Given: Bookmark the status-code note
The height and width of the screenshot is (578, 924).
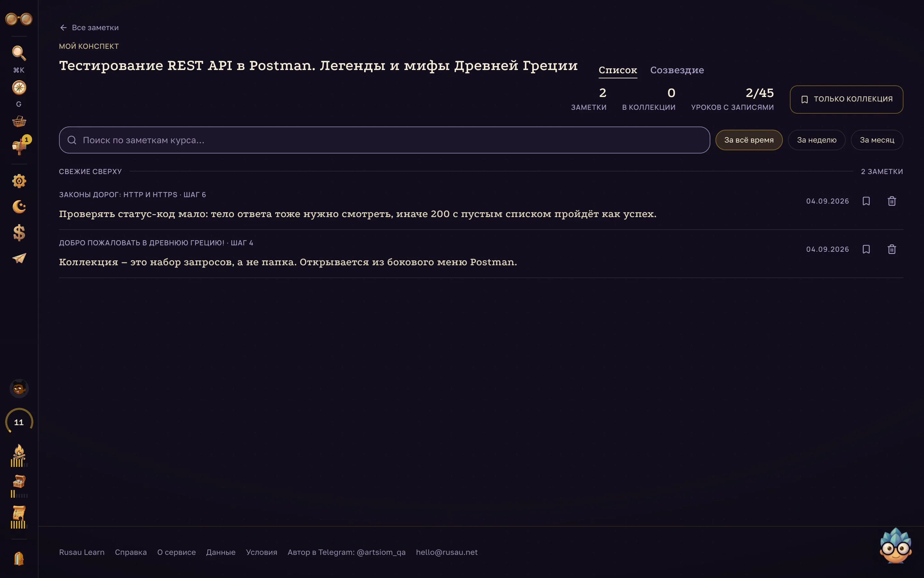Looking at the screenshot, I should point(866,201).
